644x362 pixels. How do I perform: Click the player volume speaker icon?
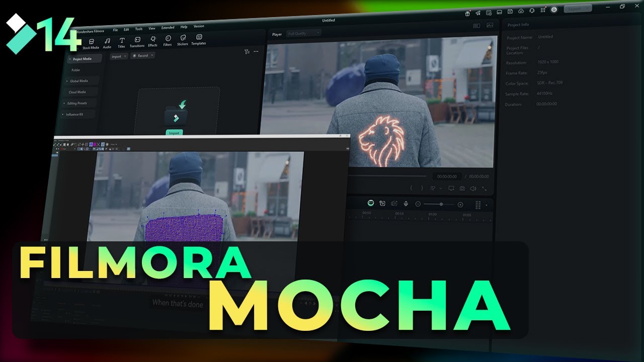coord(473,189)
